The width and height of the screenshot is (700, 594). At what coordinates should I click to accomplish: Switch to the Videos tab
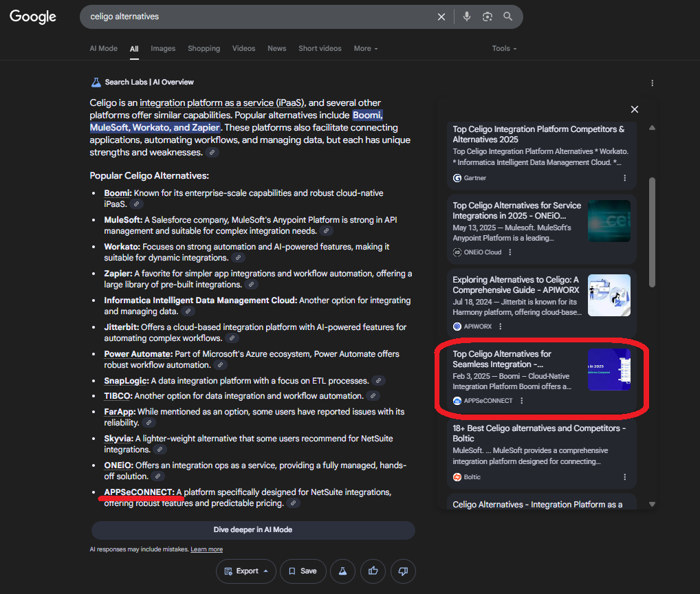pyautogui.click(x=243, y=49)
